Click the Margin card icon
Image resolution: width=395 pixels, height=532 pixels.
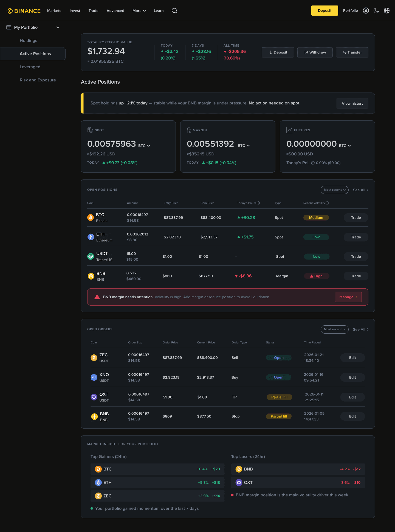click(x=189, y=130)
